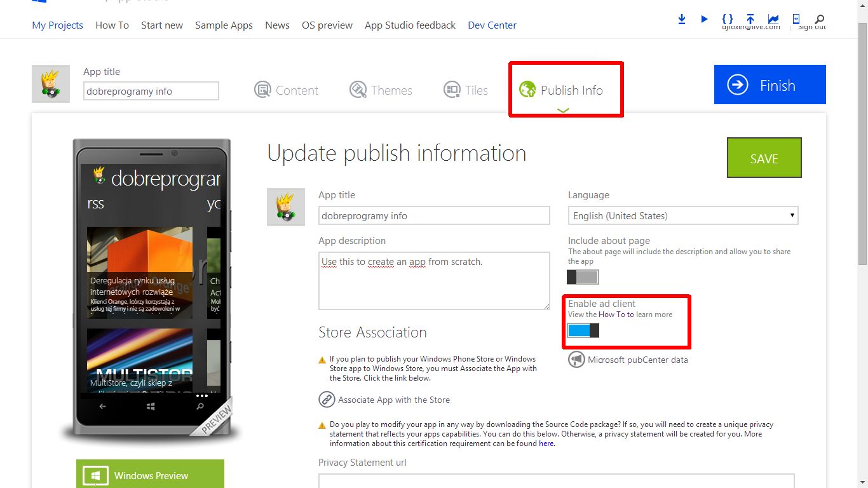Image resolution: width=868 pixels, height=488 pixels.
Task: Click the Privacy Statement url field
Action: coord(556,480)
